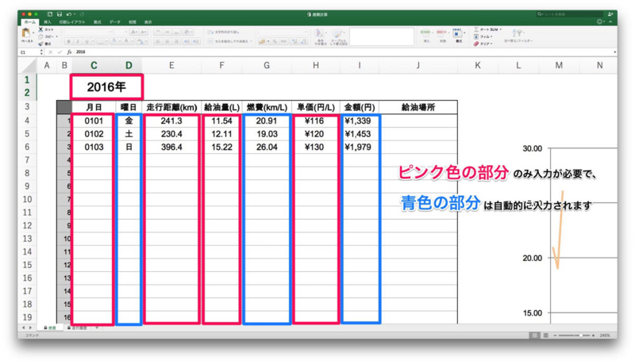635x364 pixels.
Task: Increase font size with the large A icon
Action: click(134, 32)
